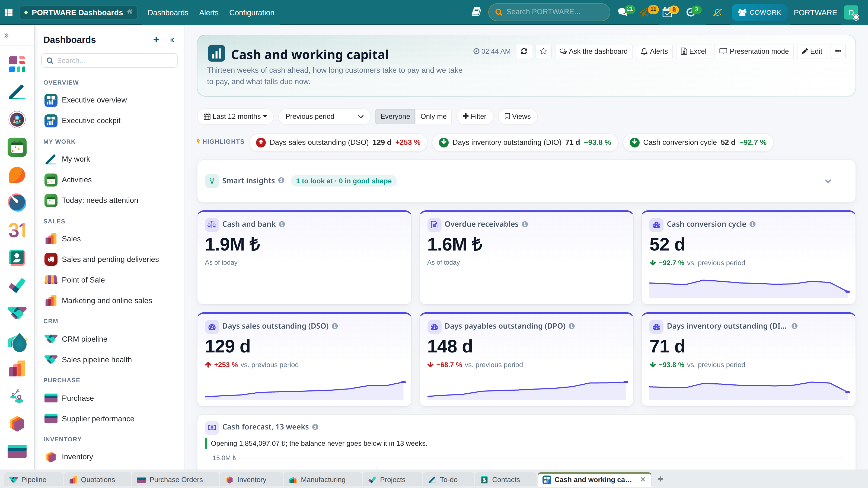Open the Alerts top menu
Screen dimensions: 868x488
pyautogui.click(x=209, y=12)
